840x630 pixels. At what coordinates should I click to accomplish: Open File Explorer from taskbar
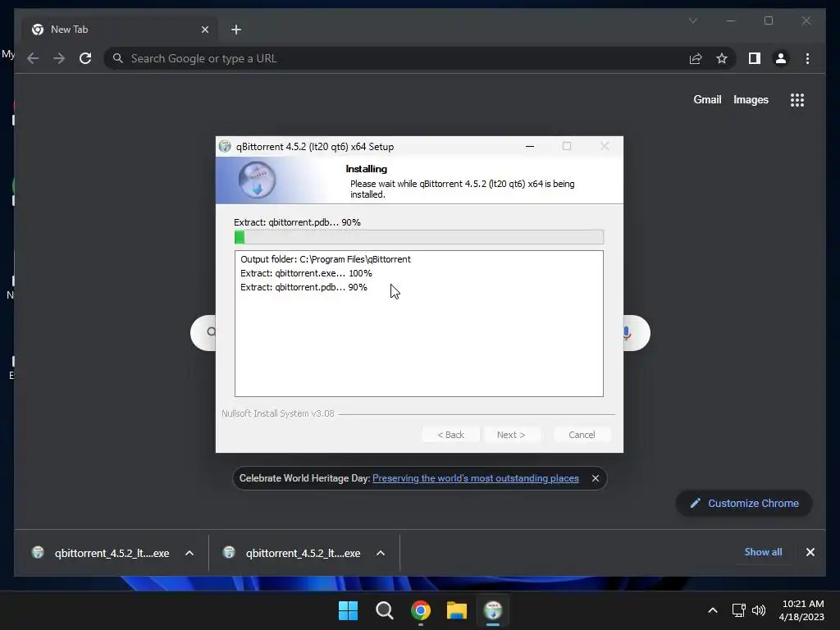coord(457,610)
